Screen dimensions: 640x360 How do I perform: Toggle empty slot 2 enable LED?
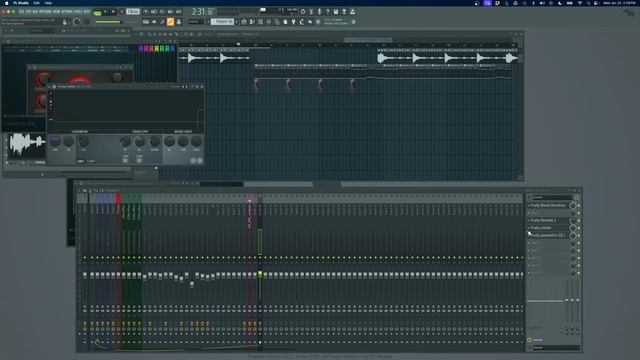pyautogui.click(x=579, y=213)
